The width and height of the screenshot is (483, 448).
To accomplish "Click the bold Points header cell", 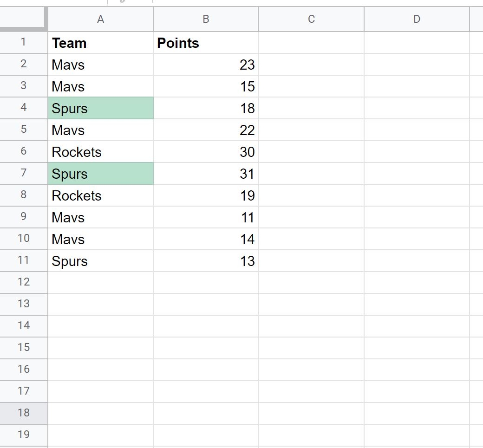I will tap(206, 43).
